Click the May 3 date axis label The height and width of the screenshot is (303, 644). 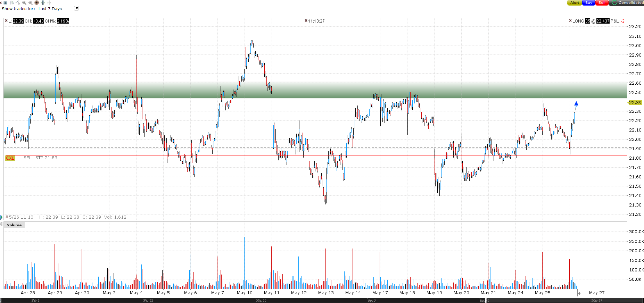pos(109,293)
